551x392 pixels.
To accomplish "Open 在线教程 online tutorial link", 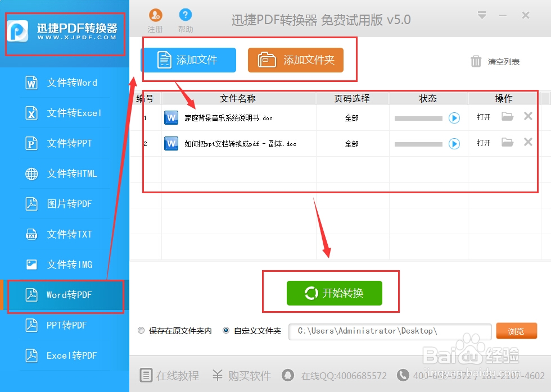I will (170, 376).
